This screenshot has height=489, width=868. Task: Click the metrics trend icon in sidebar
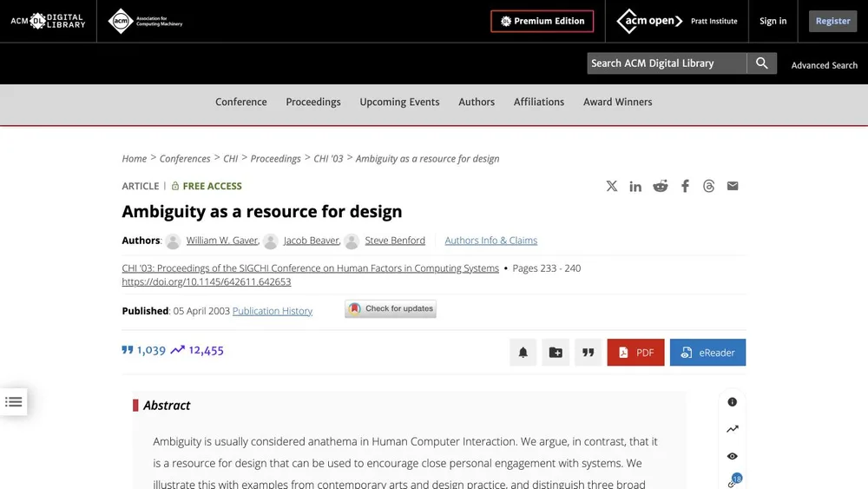coord(733,429)
